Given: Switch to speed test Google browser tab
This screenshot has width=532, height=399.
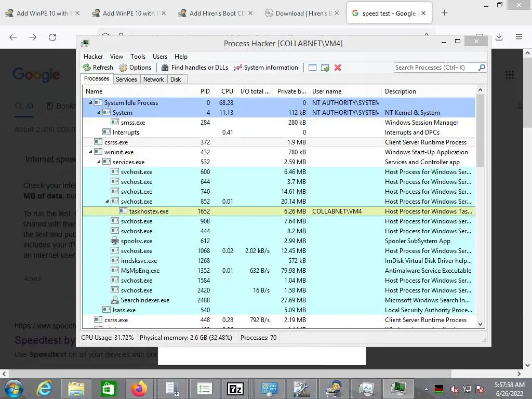Looking at the screenshot, I should point(389,13).
